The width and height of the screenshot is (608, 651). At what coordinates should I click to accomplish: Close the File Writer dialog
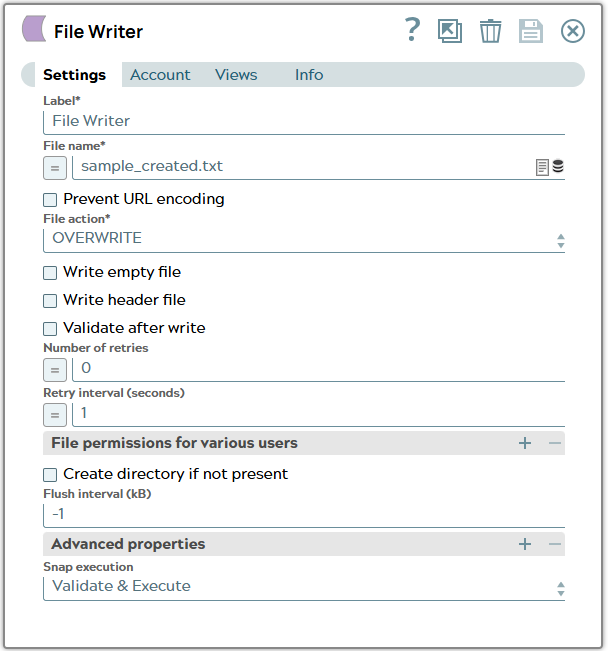[x=573, y=31]
